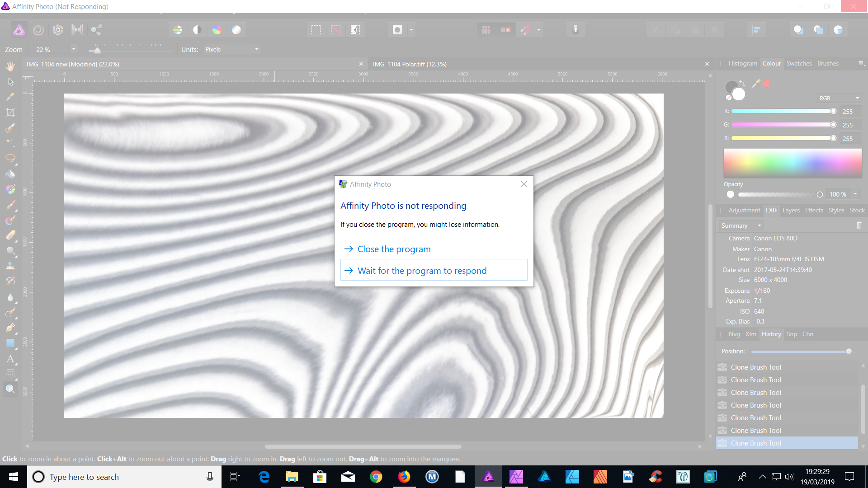The image size is (868, 488).
Task: Switch to the Layers panel tab
Action: click(791, 210)
